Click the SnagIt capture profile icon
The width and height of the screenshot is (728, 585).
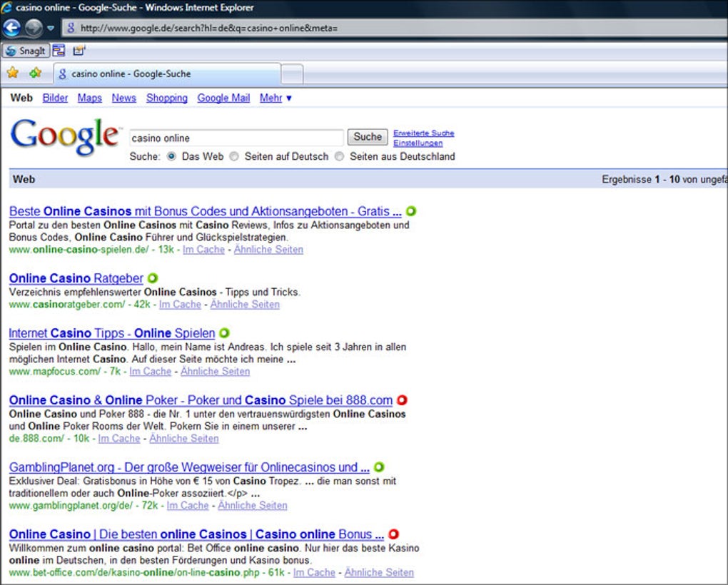(x=79, y=50)
